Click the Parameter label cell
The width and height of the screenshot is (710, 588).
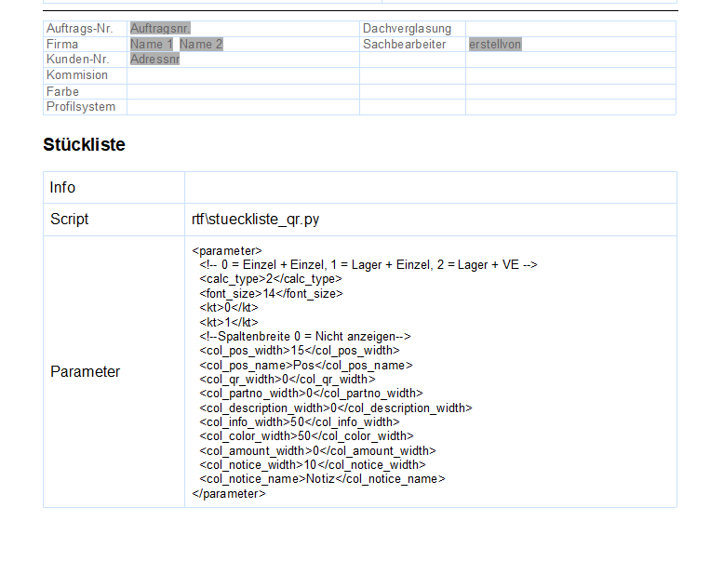click(x=86, y=372)
